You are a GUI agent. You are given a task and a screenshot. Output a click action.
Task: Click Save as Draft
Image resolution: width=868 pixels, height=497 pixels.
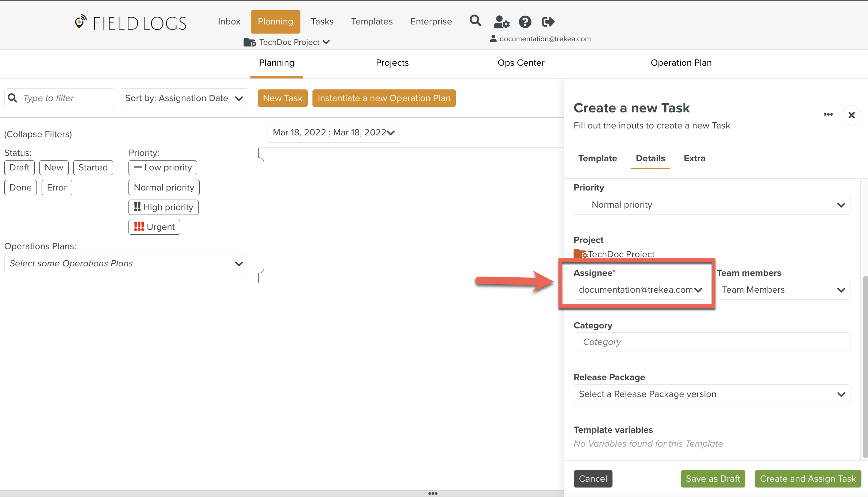(713, 479)
